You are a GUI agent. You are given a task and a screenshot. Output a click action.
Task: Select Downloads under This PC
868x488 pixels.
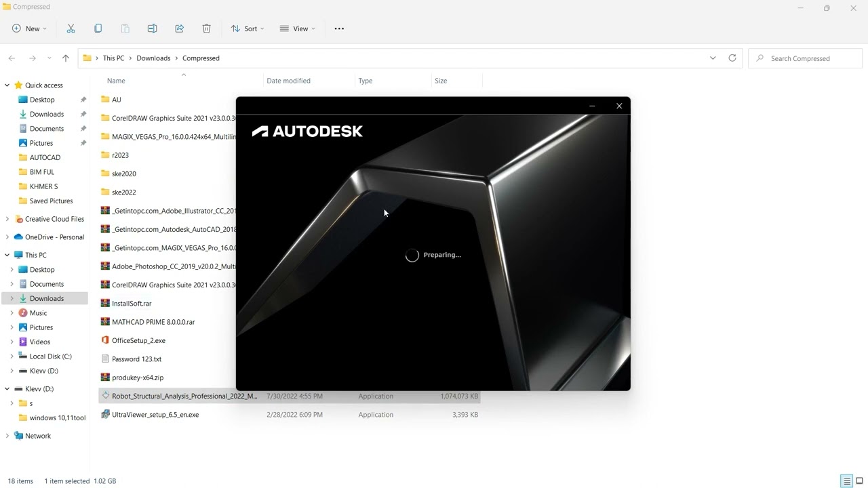point(47,298)
